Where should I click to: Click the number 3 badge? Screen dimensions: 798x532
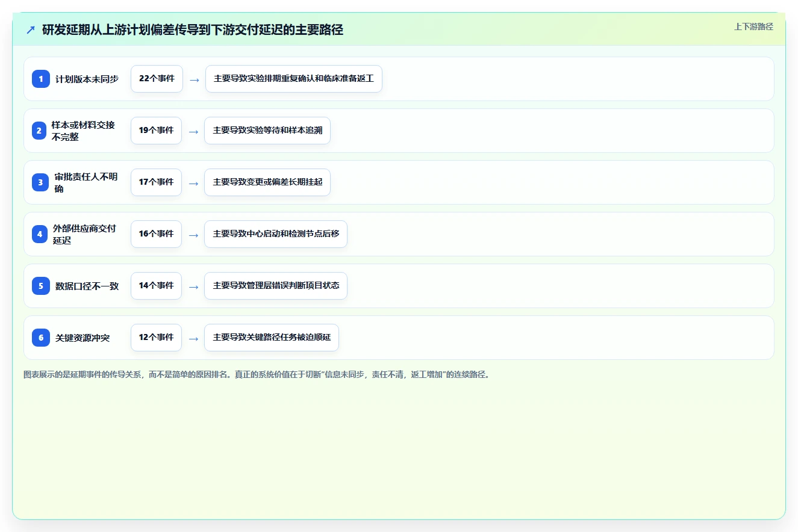click(x=40, y=182)
